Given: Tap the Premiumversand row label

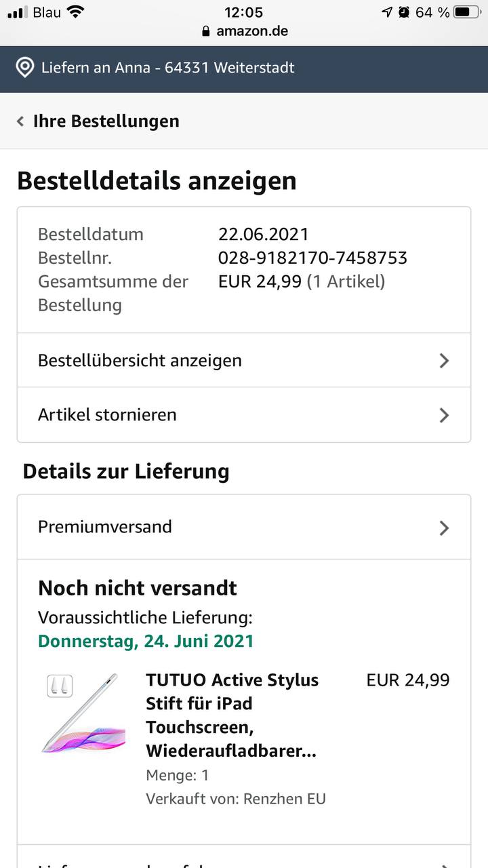Looking at the screenshot, I should pyautogui.click(x=105, y=527).
